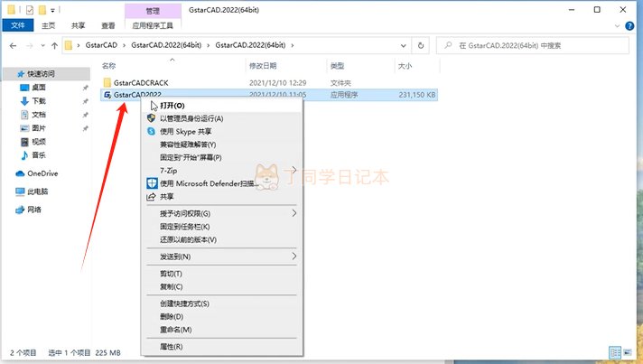Expand the address bar history dropdown
643x364 pixels.
coord(404,45)
